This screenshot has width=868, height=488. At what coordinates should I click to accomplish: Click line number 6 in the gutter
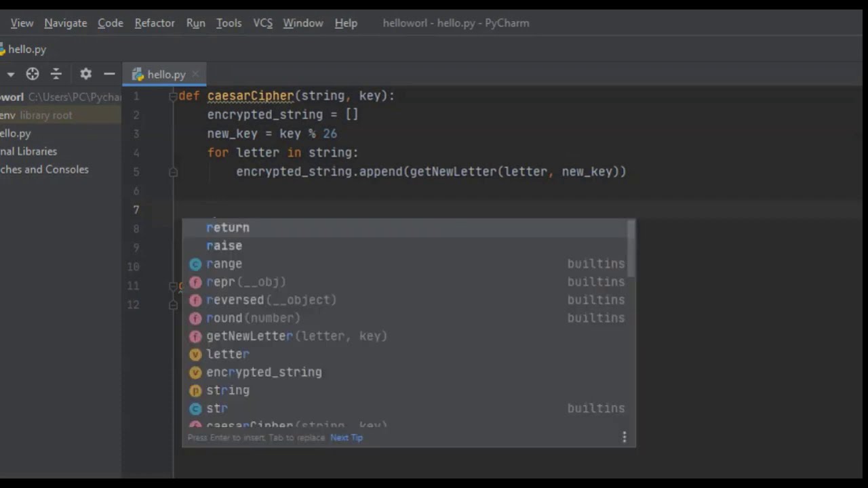click(x=136, y=191)
